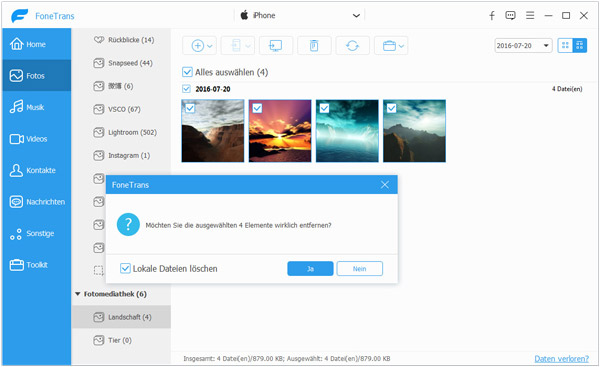This screenshot has height=367, width=600.
Task: Open the Musik section
Action: [36, 107]
